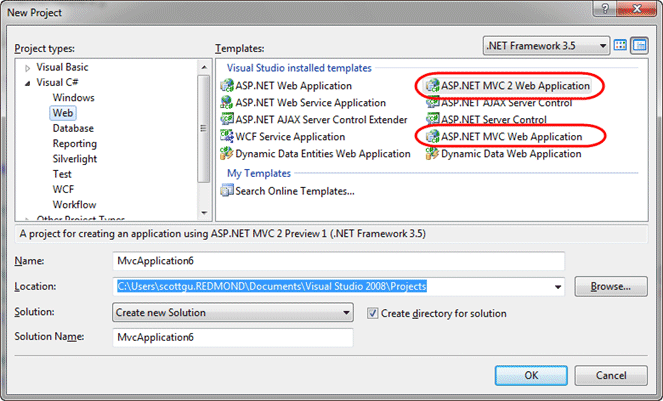Click the Browse... button
This screenshot has width=663, height=401.
(x=611, y=286)
